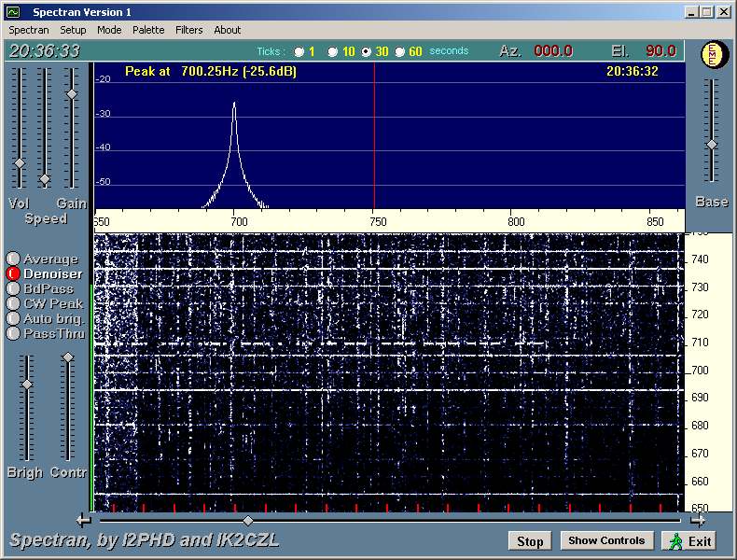Minimize the Spectran window

click(x=691, y=12)
